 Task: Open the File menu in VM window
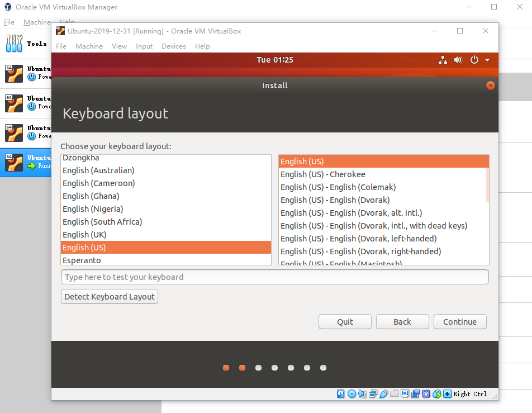coord(61,46)
